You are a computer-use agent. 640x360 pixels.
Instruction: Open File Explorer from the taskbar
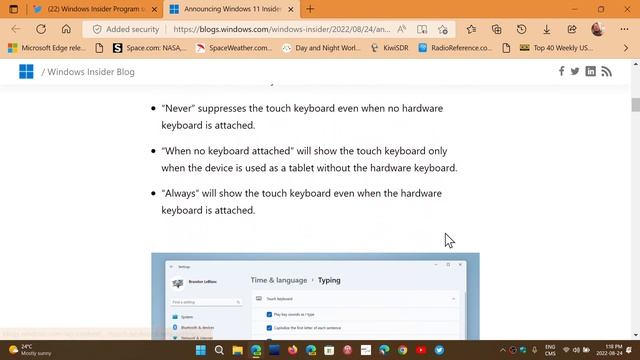[238, 350]
